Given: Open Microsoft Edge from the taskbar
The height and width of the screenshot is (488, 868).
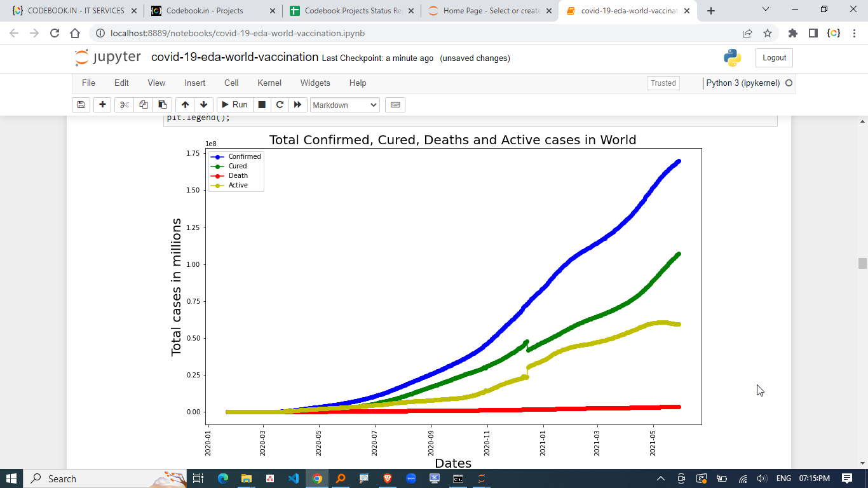Looking at the screenshot, I should click(223, 478).
